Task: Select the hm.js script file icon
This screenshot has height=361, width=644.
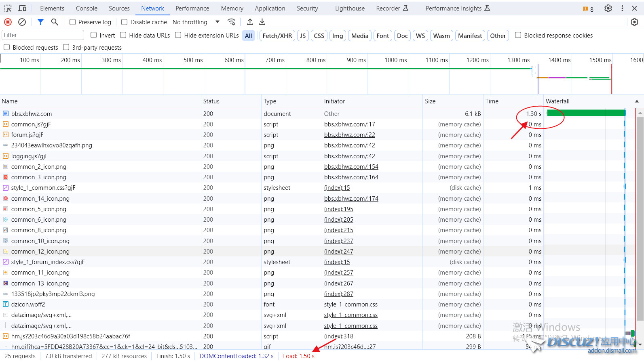Action: 6,336
